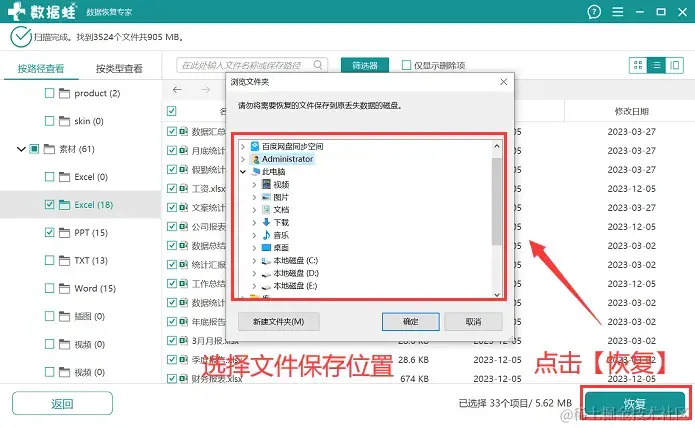Select 桌面 folder in dialog tree
The width and height of the screenshot is (695, 428).
[x=281, y=248]
